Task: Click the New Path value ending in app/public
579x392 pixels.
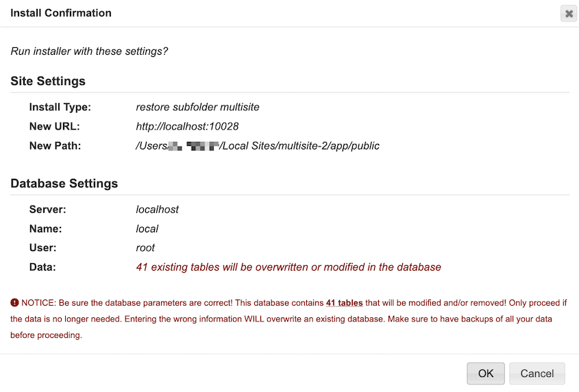Action: 258,145
